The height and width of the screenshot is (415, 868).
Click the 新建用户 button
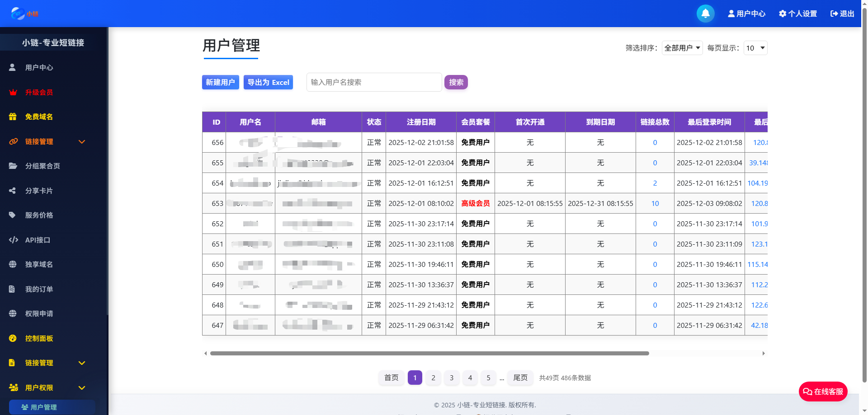220,82
